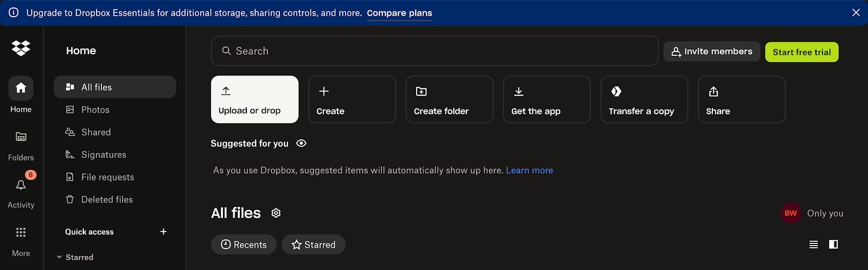Open the Learn more link
The image size is (868, 270).
(529, 170)
